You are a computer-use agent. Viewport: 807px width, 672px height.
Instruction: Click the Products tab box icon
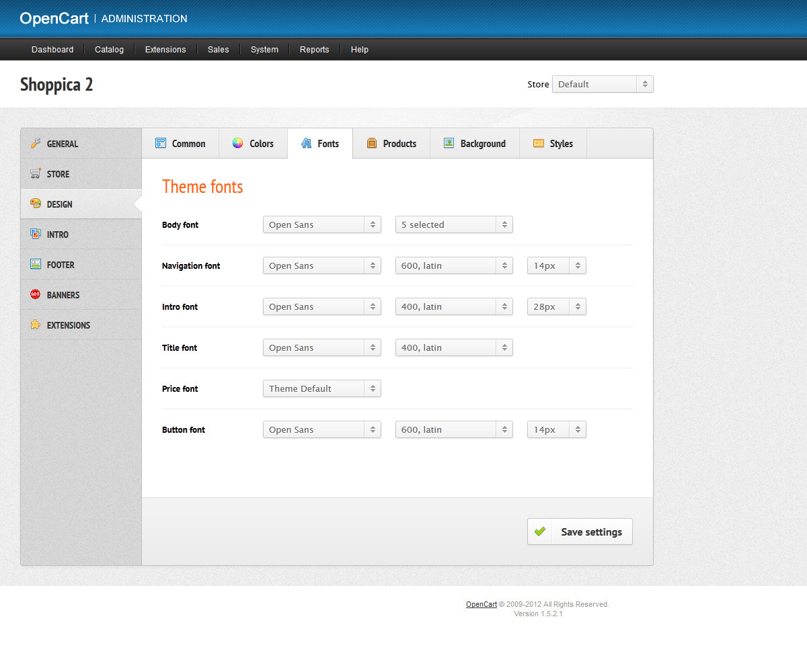pos(371,143)
